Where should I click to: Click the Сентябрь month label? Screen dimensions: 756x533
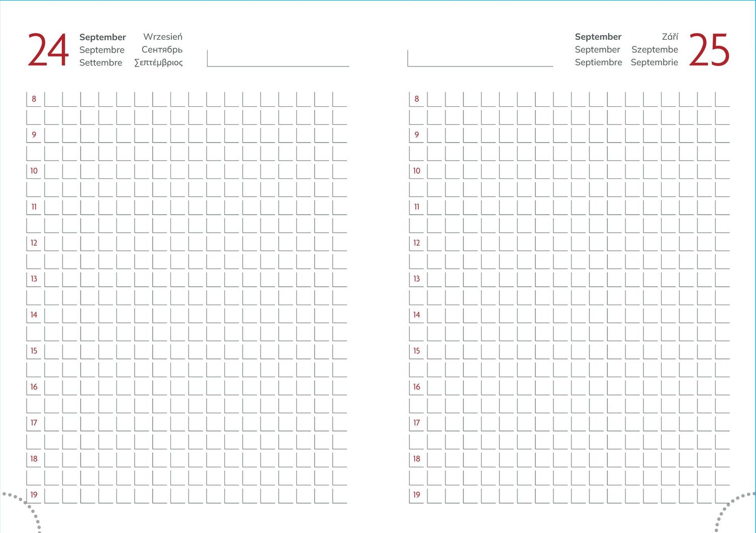point(162,49)
